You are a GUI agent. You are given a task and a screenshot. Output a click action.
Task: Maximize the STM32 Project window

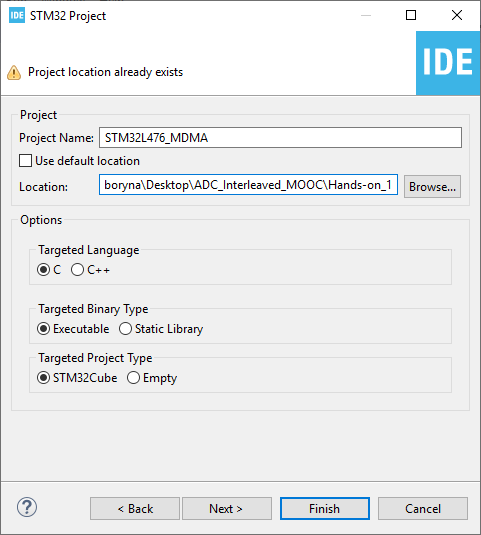411,15
